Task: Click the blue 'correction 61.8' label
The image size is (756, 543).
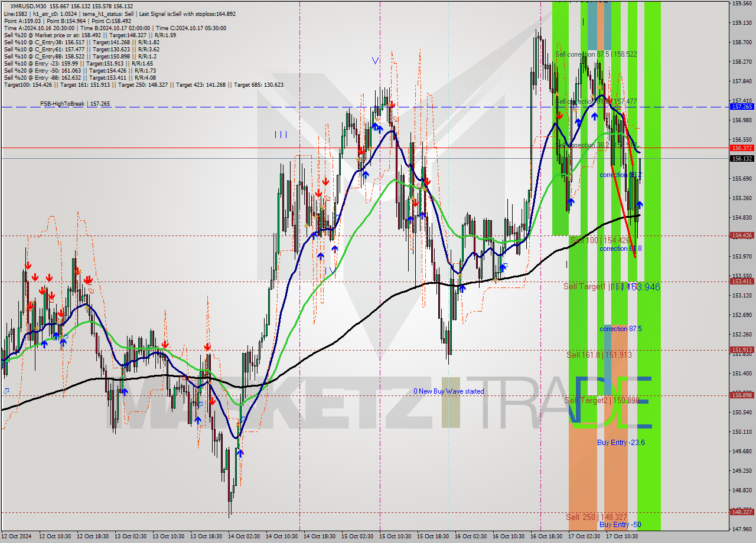Action: pyautogui.click(x=621, y=248)
